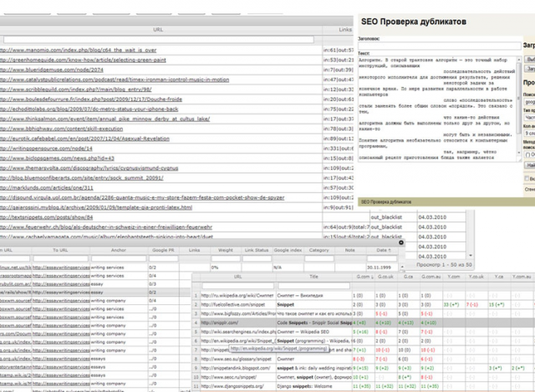Open the manomio.com blog link

pos(78,50)
